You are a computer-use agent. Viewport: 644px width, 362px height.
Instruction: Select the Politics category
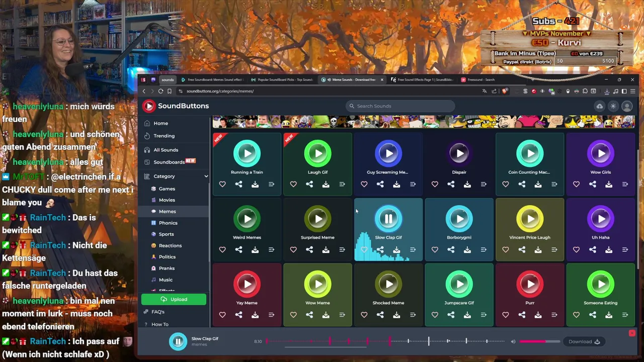tap(167, 257)
